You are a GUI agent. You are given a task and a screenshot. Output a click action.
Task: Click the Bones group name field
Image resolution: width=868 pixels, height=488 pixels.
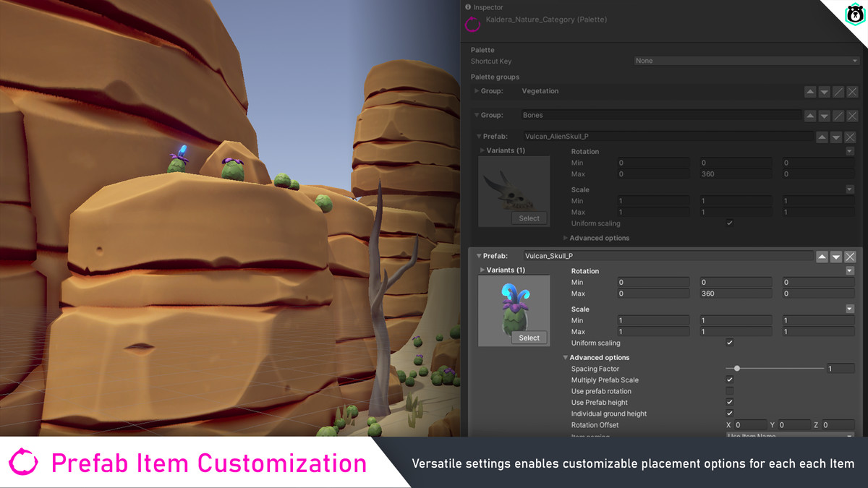tap(661, 115)
